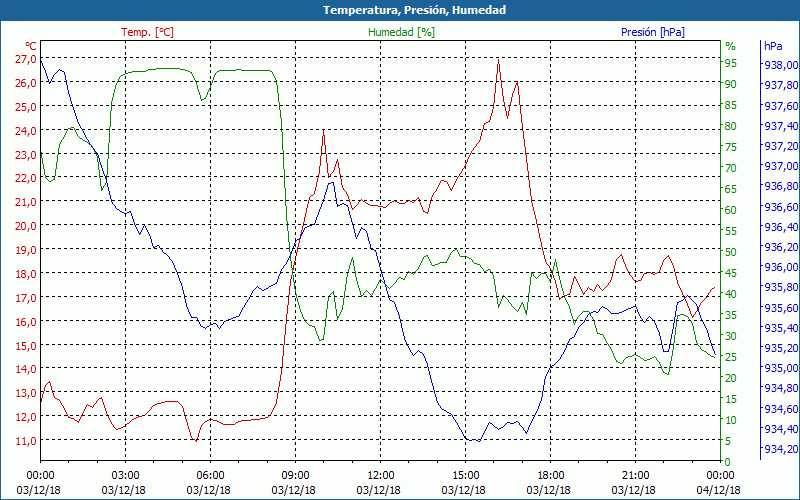Click the '935,00' pressure tick label
Viewport: 800px width, 500px height.
[779, 368]
